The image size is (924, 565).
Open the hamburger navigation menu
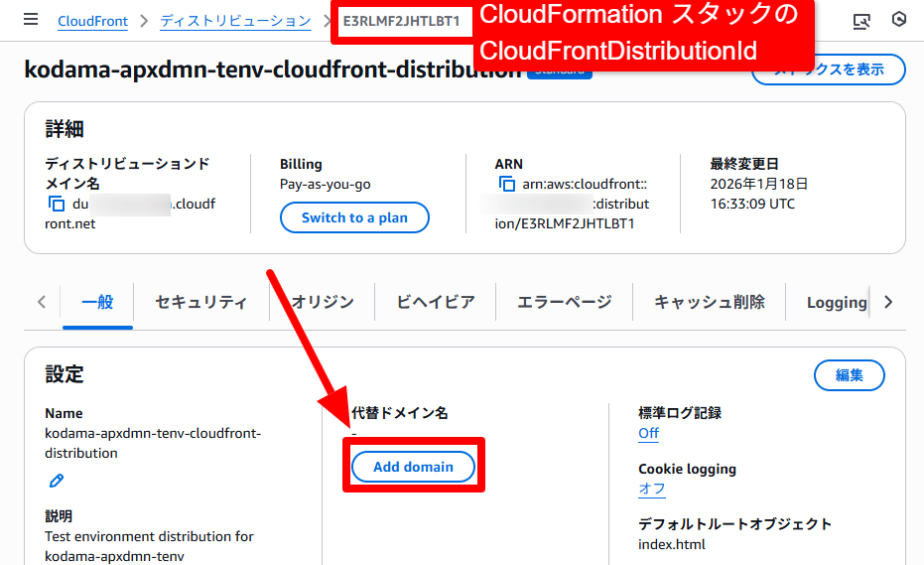31,20
